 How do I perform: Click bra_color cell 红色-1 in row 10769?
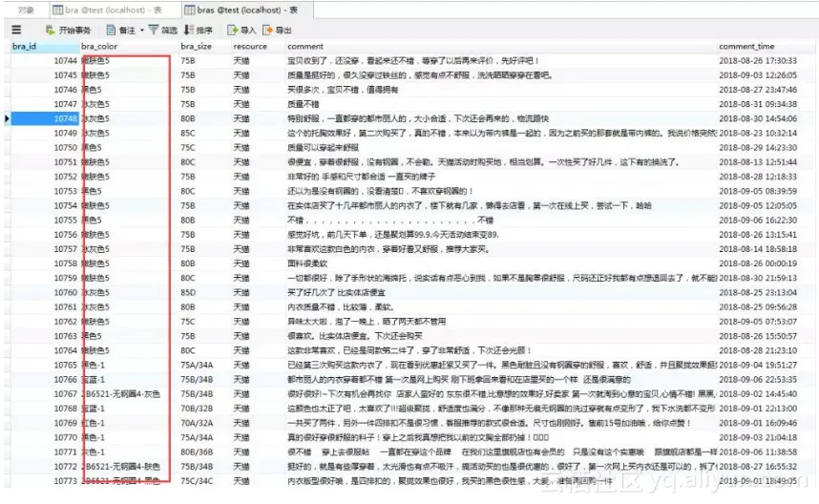[94, 423]
